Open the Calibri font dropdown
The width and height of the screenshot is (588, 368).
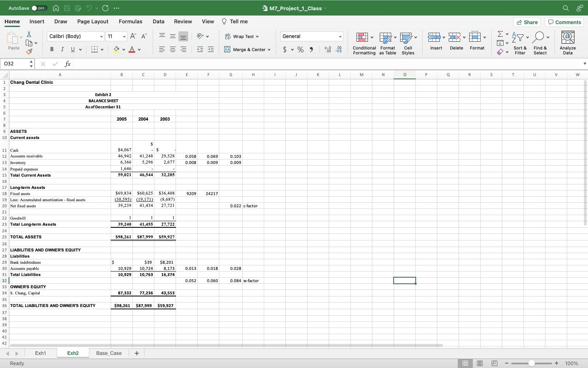(101, 36)
